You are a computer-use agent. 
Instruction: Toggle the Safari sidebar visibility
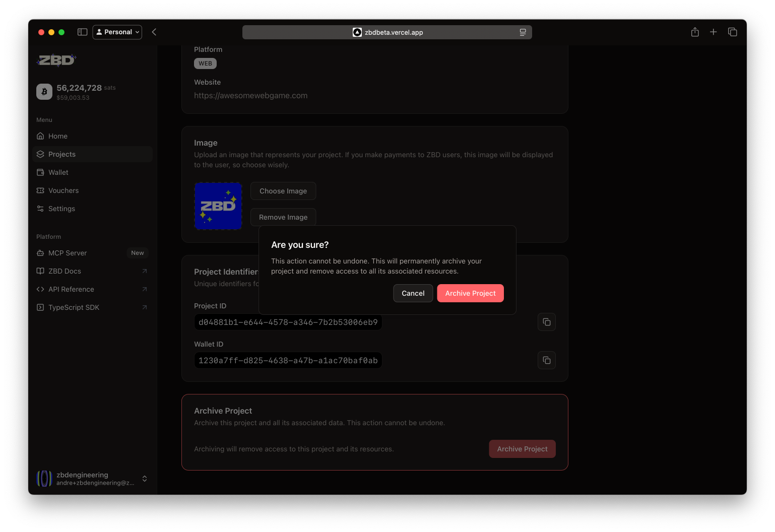point(82,32)
